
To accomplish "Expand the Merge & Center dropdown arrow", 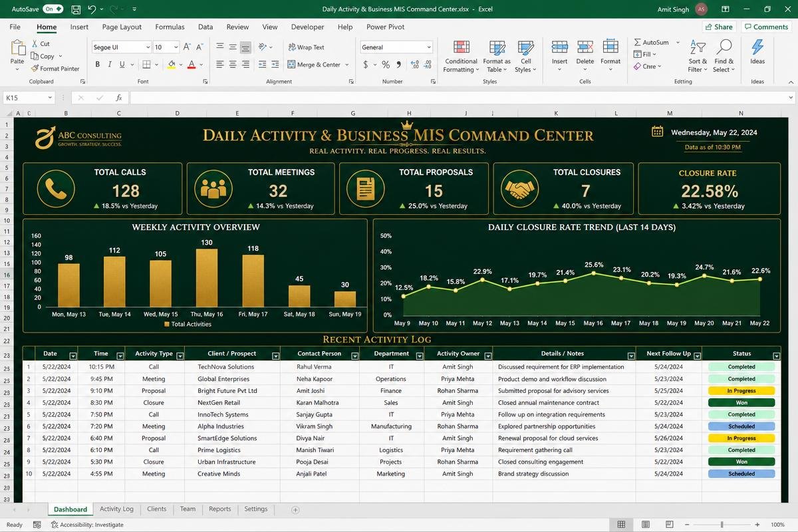I will click(347, 65).
